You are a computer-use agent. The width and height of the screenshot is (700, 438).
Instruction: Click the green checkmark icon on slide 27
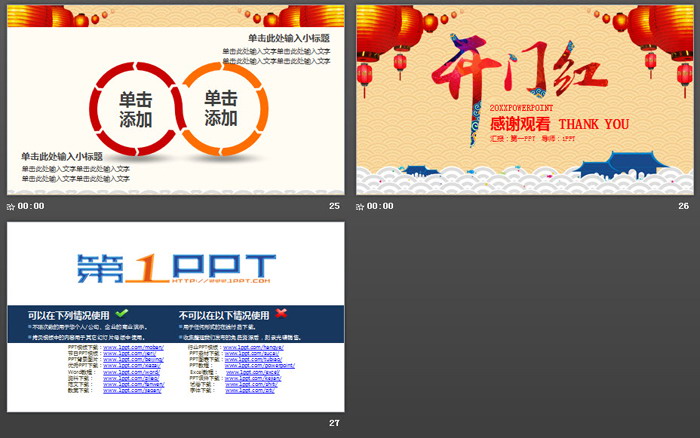(121, 313)
